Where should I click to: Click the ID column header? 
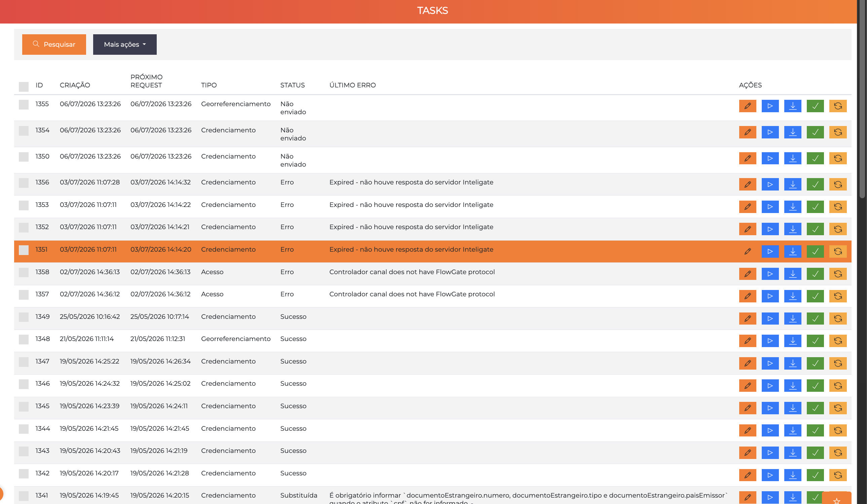click(x=39, y=85)
